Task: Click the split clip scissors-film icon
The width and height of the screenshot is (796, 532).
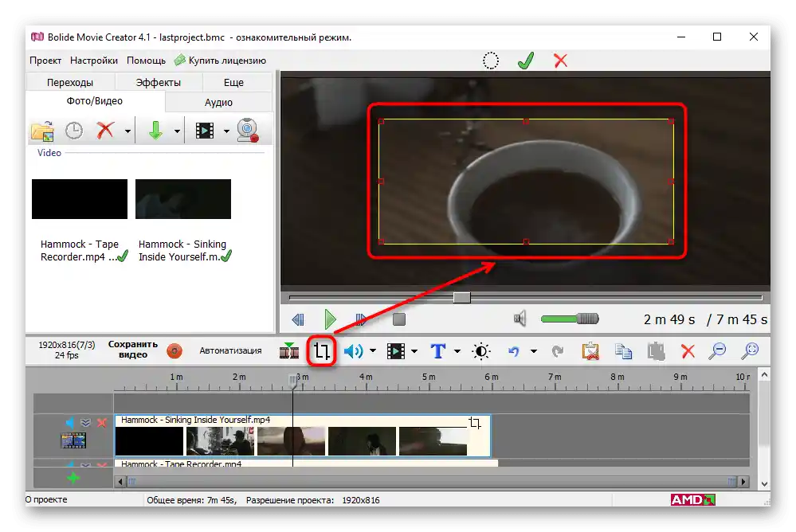Action: (289, 350)
